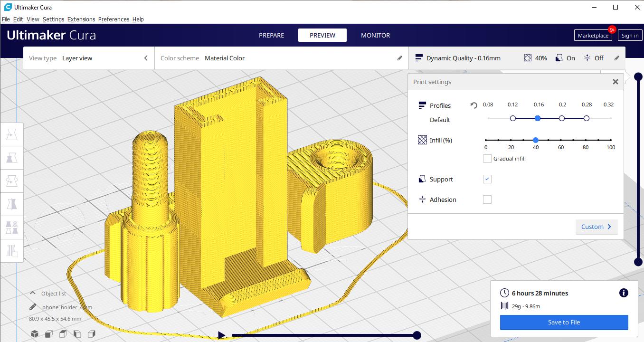Click the pencil icon beside the Off adhesion status
Viewport: 644px width, 342px height.
616,58
